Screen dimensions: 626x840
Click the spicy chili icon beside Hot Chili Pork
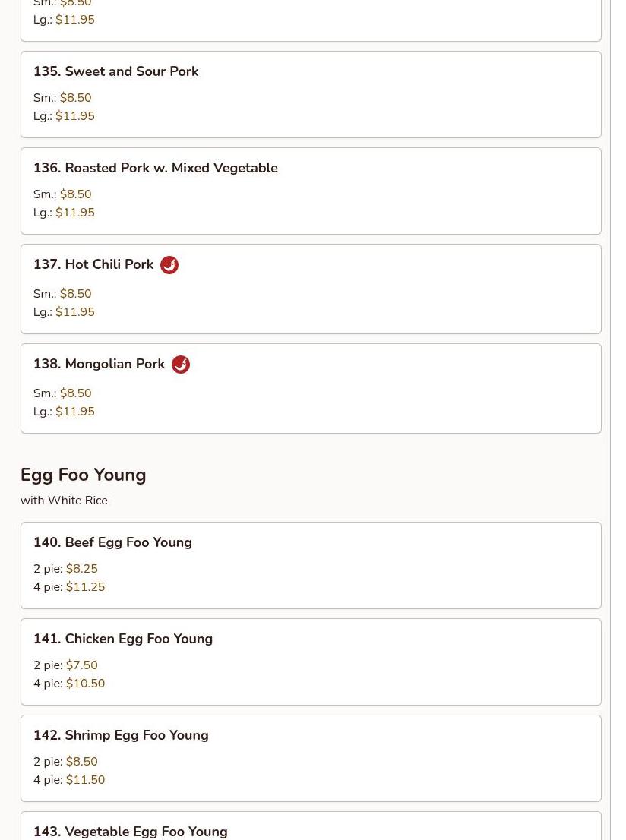(x=169, y=264)
